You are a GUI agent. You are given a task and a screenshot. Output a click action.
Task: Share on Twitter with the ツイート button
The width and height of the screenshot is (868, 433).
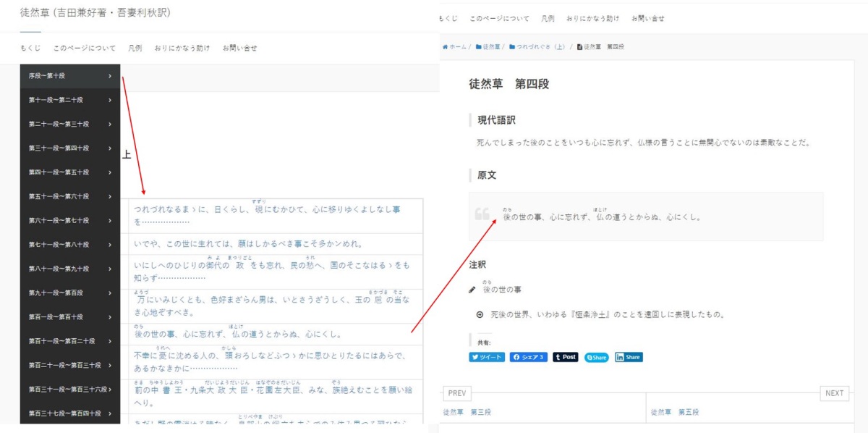[x=487, y=357]
